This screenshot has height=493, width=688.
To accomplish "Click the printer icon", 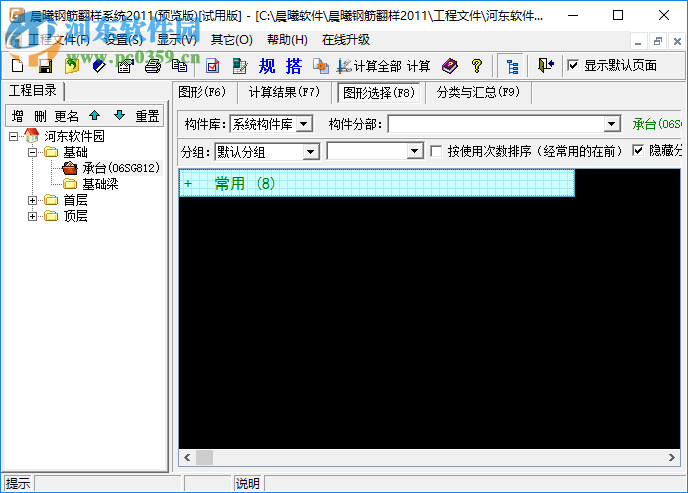I will point(153,66).
